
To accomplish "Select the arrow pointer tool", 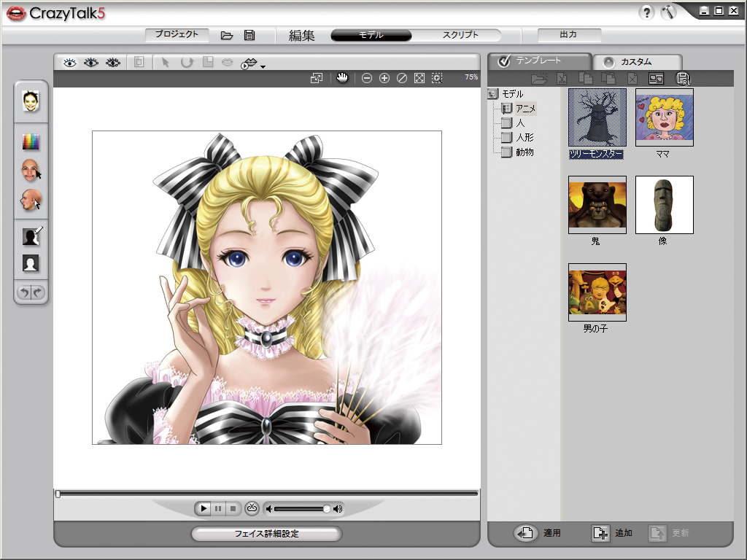I will point(166,63).
